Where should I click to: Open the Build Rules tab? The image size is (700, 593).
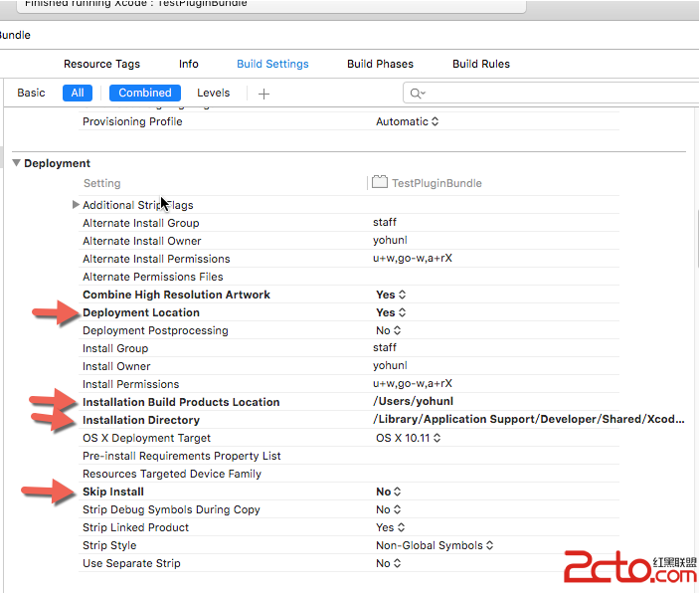[x=481, y=64]
